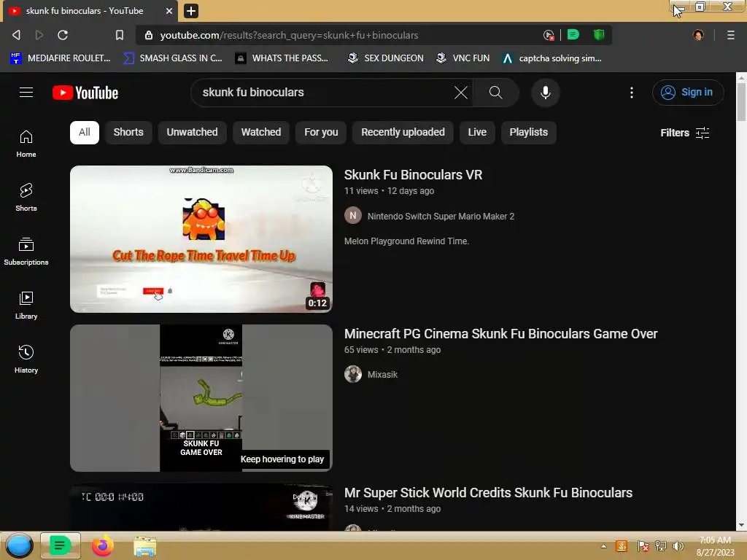
Task: Select the Live filter chip
Action: click(x=477, y=133)
